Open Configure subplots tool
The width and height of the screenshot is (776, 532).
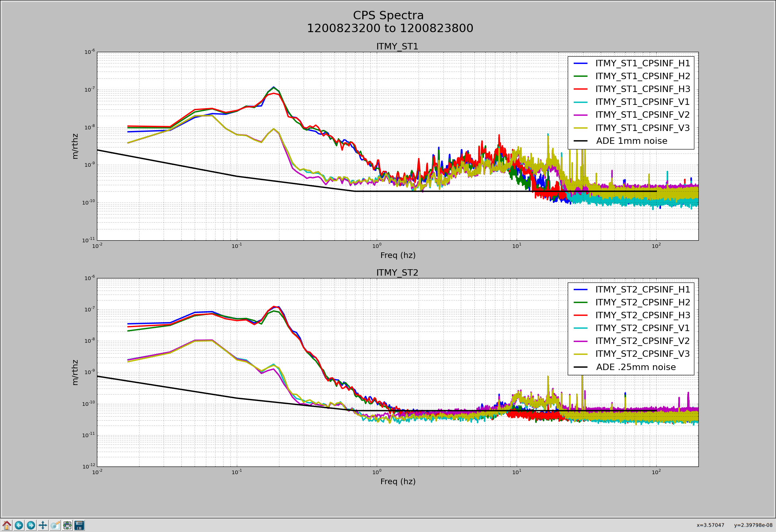(67, 525)
